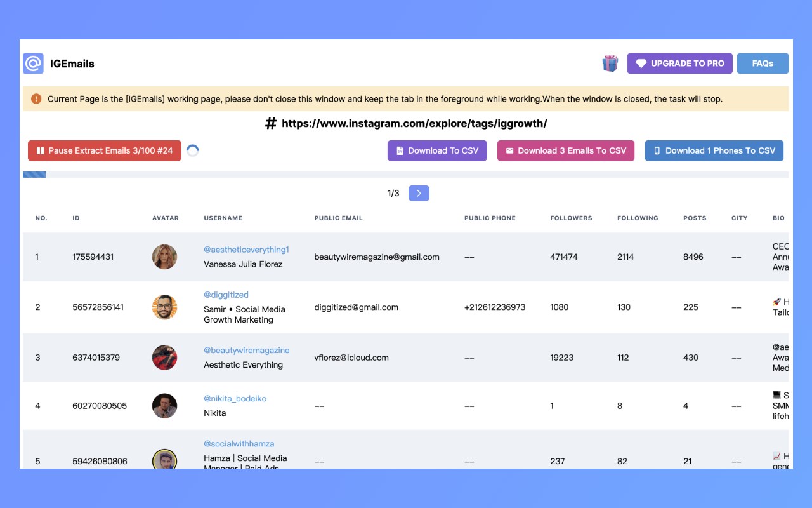Image resolution: width=812 pixels, height=508 pixels.
Task: Click ID 59426080806
Action: [x=100, y=461]
